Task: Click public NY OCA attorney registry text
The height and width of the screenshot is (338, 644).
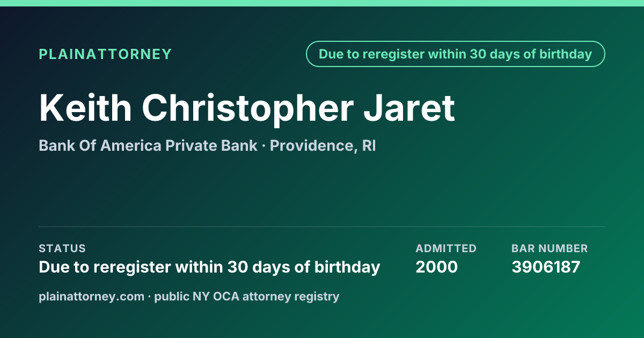Action: tap(247, 296)
